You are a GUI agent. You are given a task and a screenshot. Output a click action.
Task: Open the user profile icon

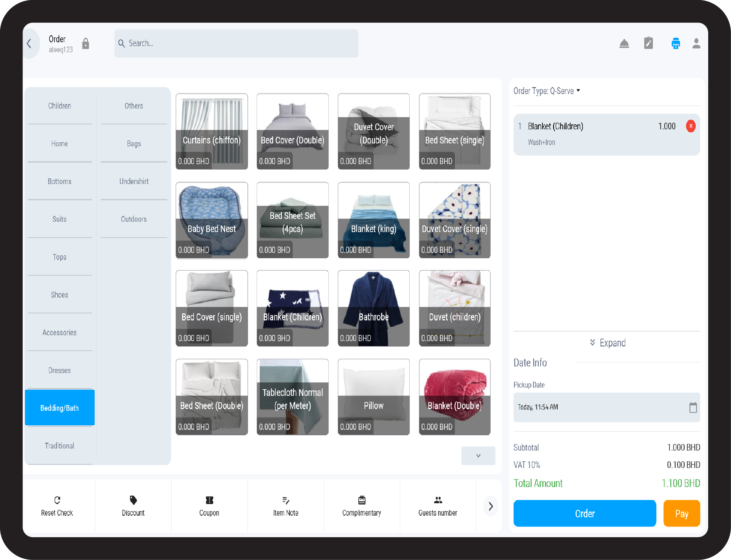[x=696, y=44]
